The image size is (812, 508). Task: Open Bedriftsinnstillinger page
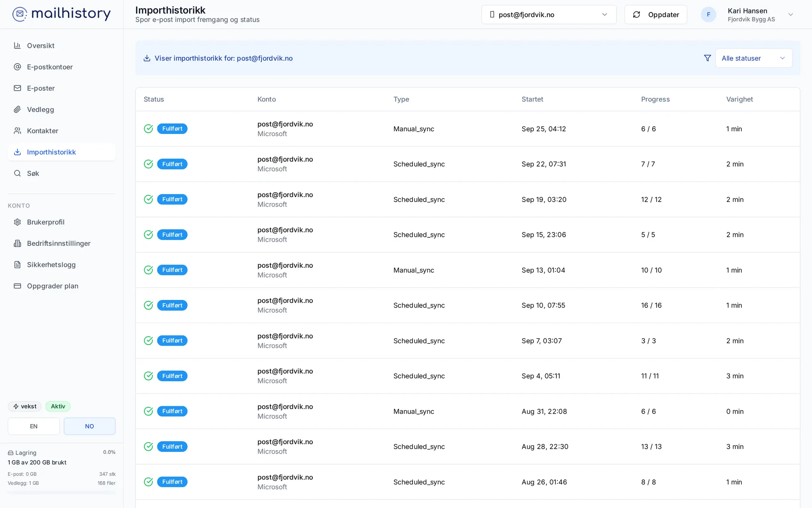[62, 243]
